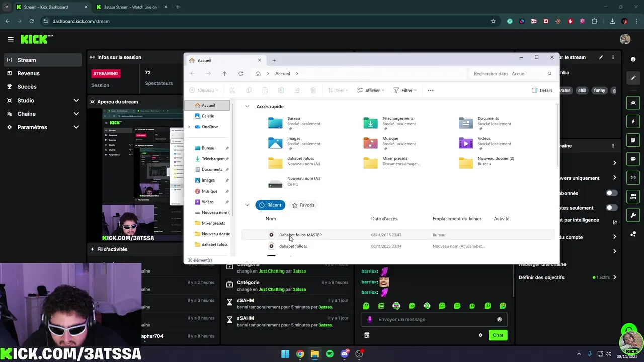Open Succès in Kick sidebar
Image resolution: width=644 pixels, height=362 pixels.
pos(27,87)
